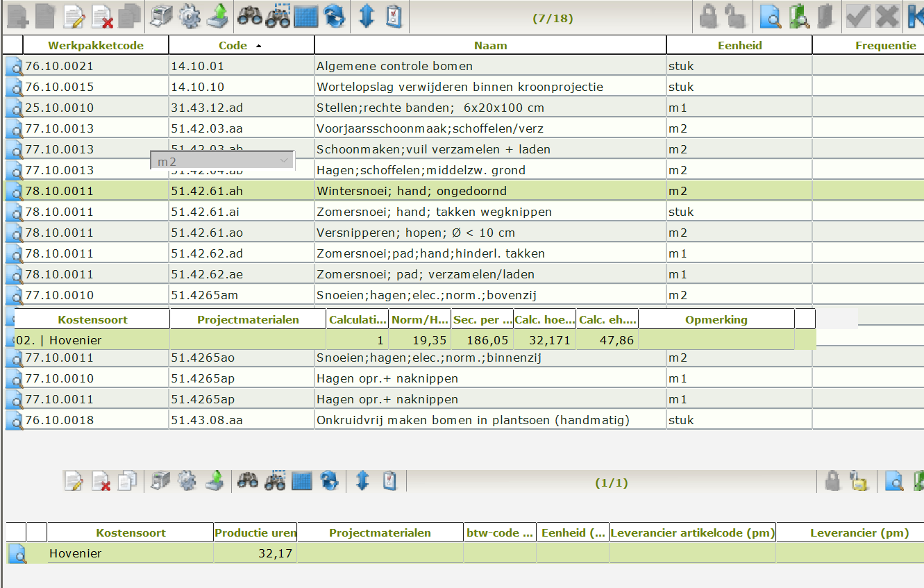Click code cell '14.10.01'
The height and width of the screenshot is (588, 924).
(x=242, y=66)
